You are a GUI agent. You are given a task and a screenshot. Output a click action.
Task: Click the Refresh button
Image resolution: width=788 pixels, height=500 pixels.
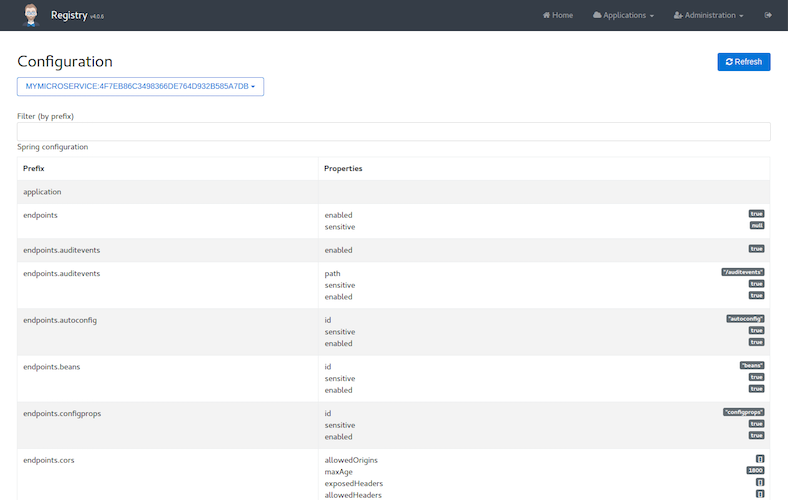743,62
